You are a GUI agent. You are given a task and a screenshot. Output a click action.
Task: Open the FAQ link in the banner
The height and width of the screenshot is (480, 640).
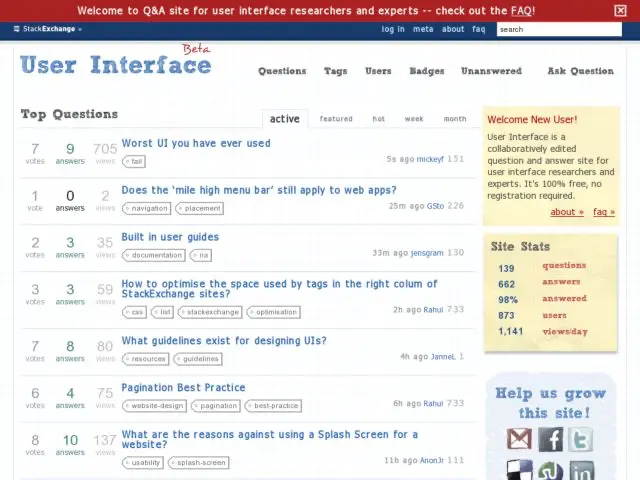(522, 11)
